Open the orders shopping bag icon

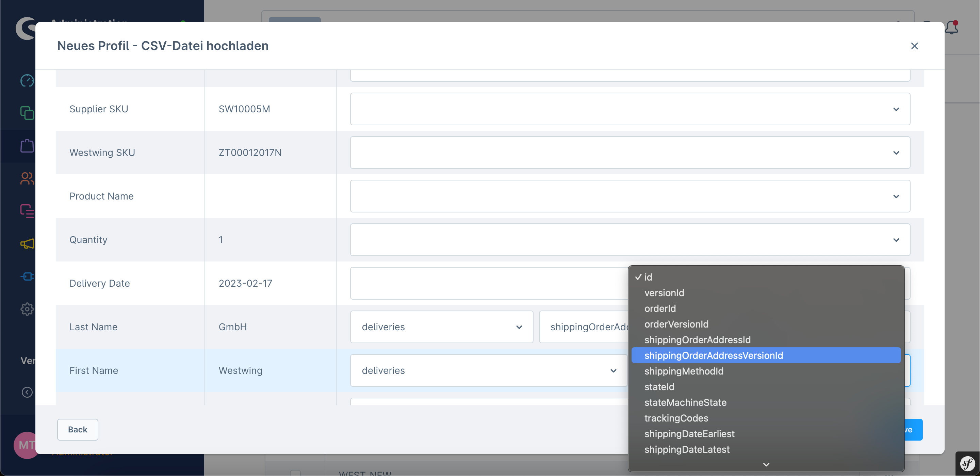coord(27,146)
